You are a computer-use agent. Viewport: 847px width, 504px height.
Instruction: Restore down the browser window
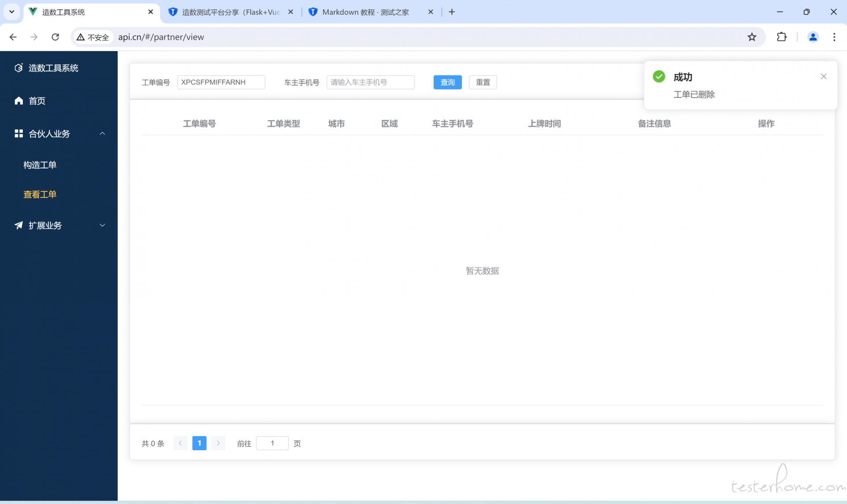pos(806,12)
